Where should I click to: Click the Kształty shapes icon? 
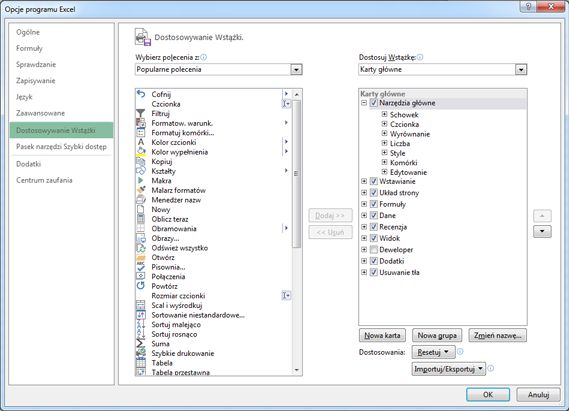(141, 171)
